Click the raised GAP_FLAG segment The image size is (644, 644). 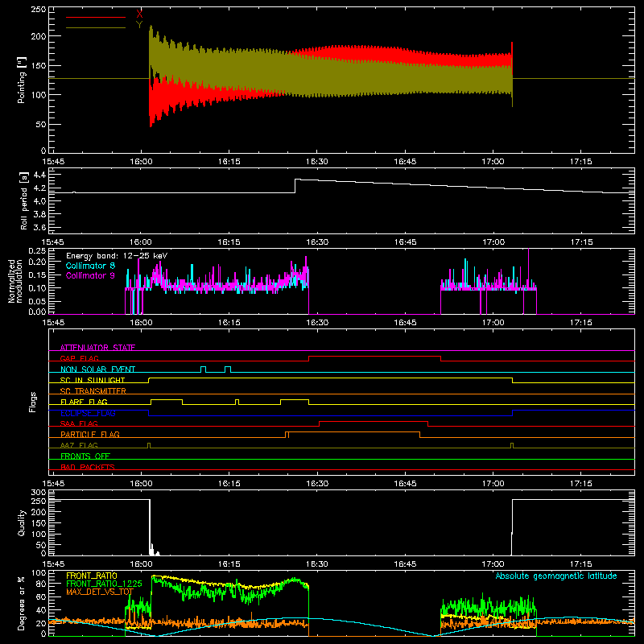[x=374, y=356]
